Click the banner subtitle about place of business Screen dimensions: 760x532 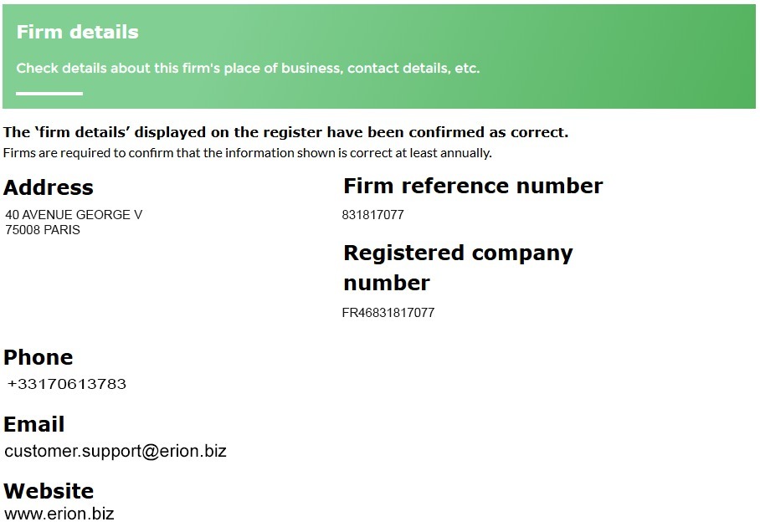(x=248, y=68)
